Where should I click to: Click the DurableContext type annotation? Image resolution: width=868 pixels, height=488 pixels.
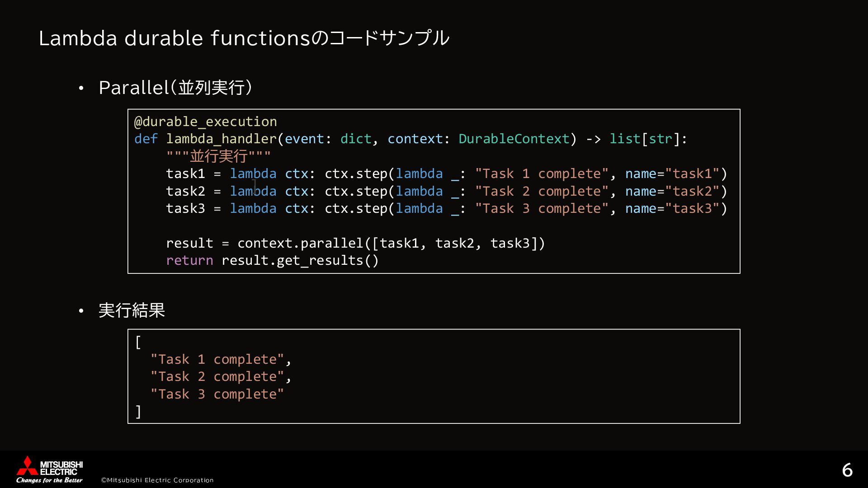[514, 139]
